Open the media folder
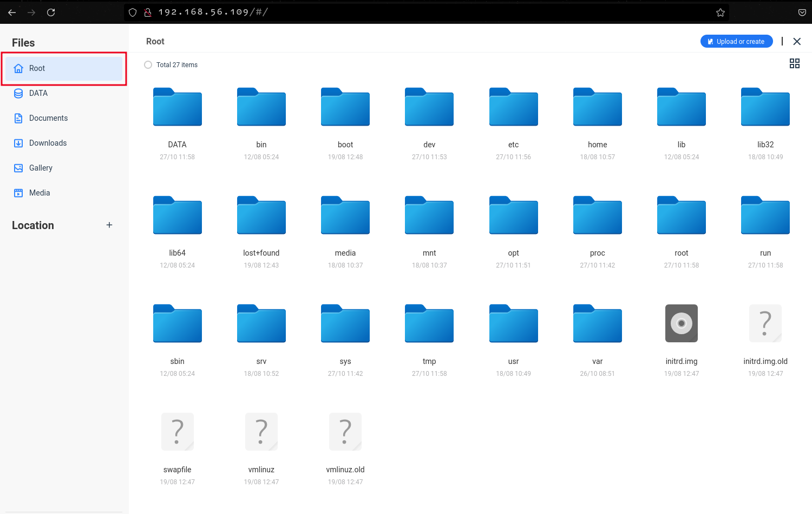Screen dimensions: 812x514 point(345,215)
